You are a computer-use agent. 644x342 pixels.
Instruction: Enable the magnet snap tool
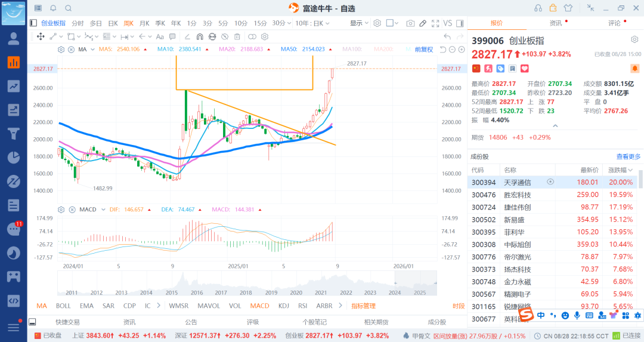(200, 36)
